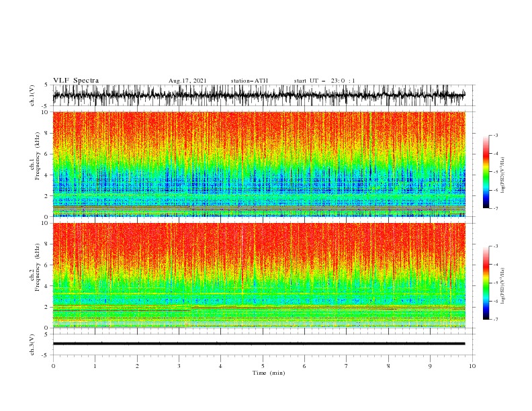Click the ch.2 color bar 'log(PSD)(V²/Hz)' label

click(503, 285)
